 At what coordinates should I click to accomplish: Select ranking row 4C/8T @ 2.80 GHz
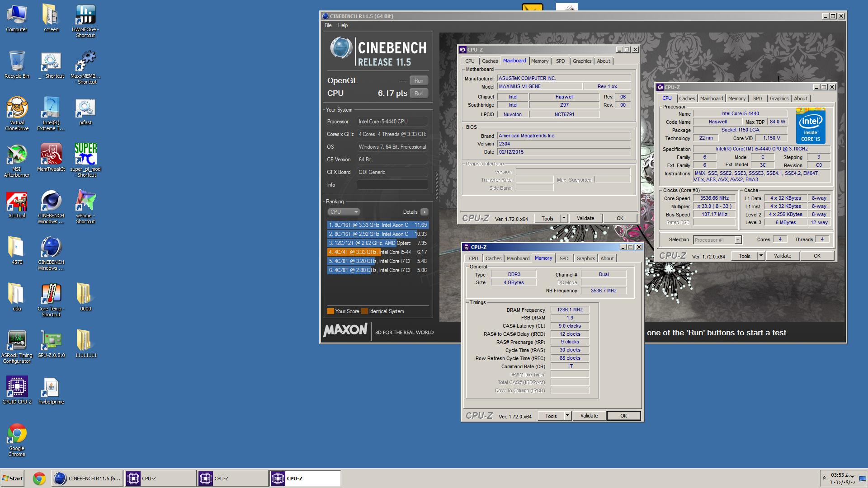point(377,270)
